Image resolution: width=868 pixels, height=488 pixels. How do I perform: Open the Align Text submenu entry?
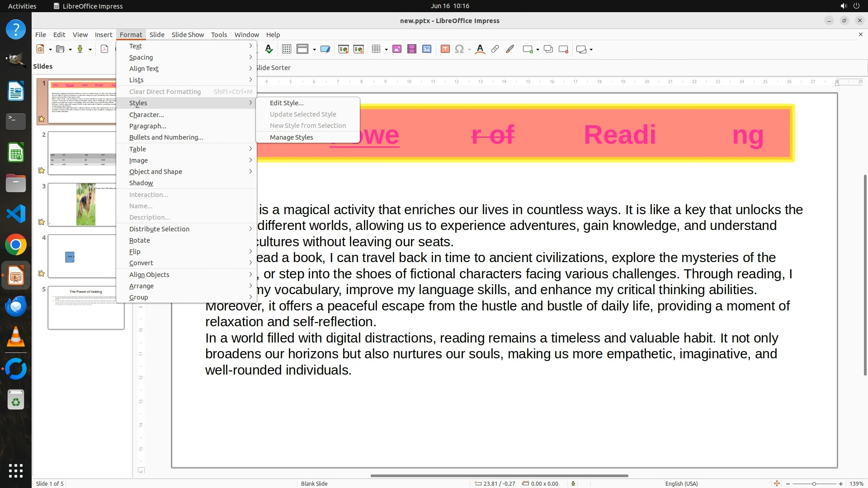point(144,69)
